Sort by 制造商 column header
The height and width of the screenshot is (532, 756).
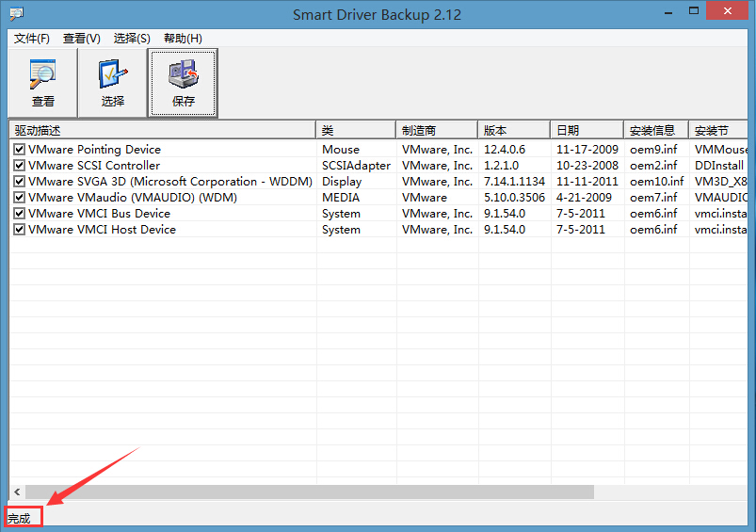coord(437,130)
